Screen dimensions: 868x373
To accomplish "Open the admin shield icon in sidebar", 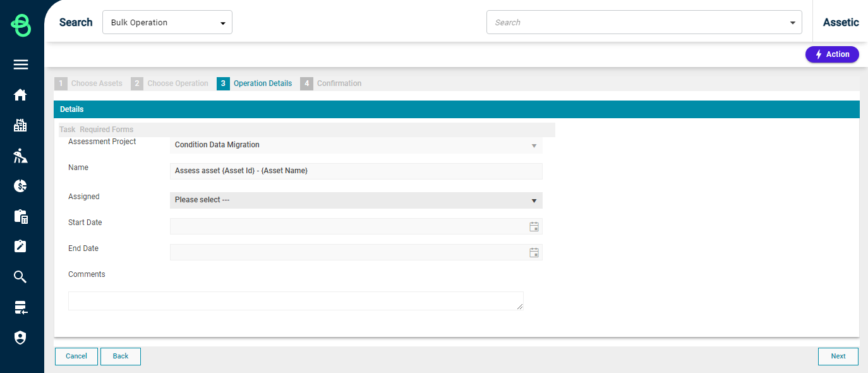I will click(21, 338).
